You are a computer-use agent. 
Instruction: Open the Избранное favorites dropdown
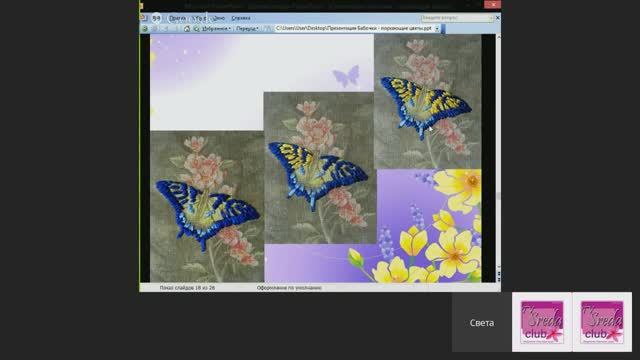[x=216, y=29]
